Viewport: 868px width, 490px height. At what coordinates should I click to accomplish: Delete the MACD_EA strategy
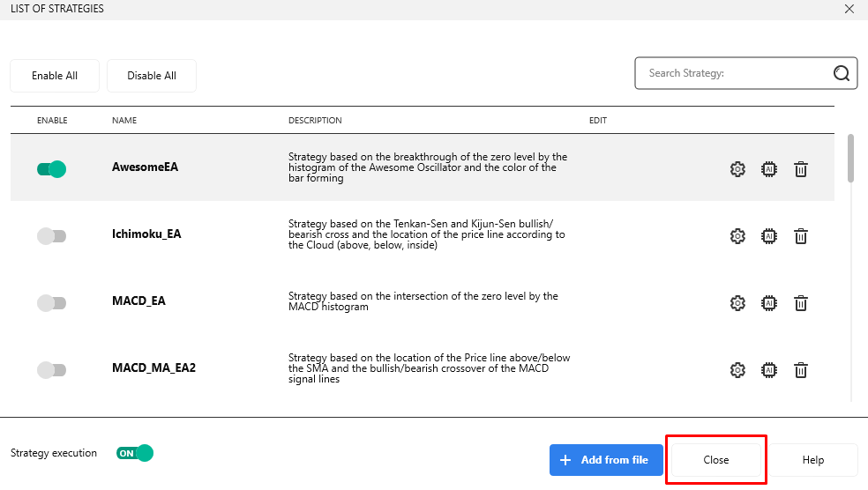(800, 303)
